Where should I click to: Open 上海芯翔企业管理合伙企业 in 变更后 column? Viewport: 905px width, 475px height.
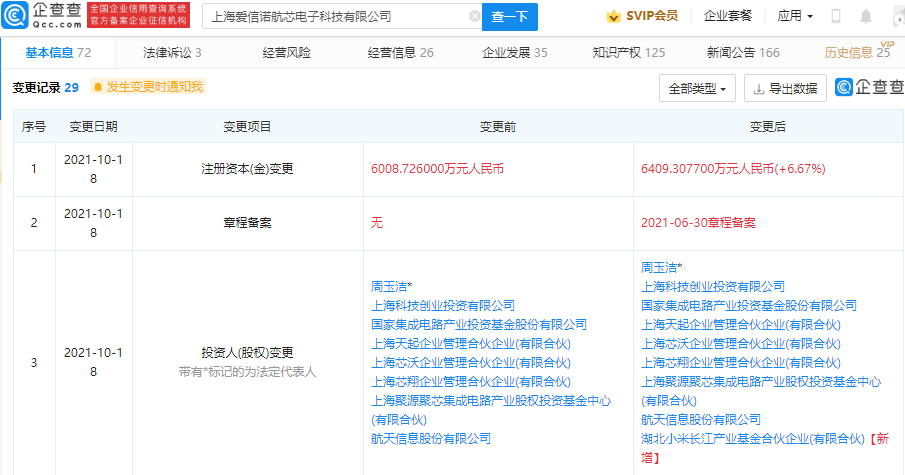pos(741,362)
